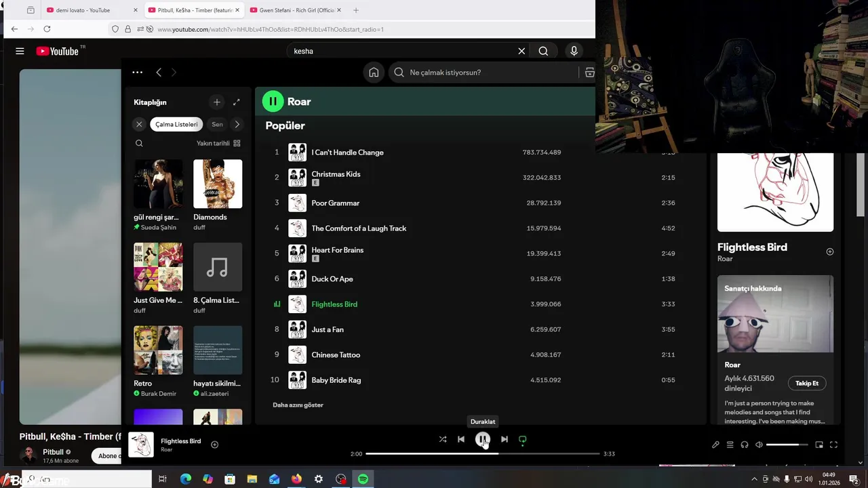
Task: Pause the track with the Duraklat button
Action: click(x=482, y=439)
